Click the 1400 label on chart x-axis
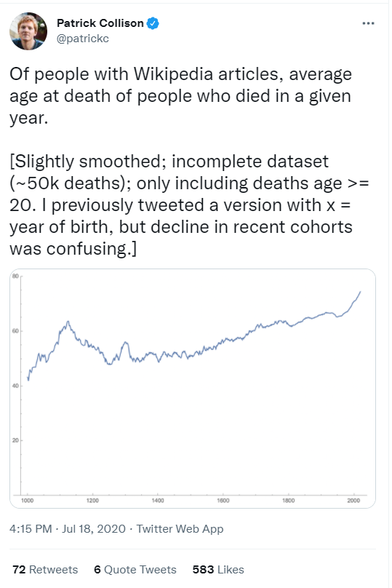The height and width of the screenshot is (588, 392). pos(158,501)
